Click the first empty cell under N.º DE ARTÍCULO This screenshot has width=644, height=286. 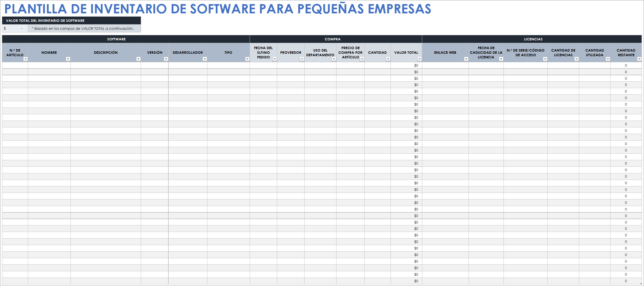pos(15,65)
